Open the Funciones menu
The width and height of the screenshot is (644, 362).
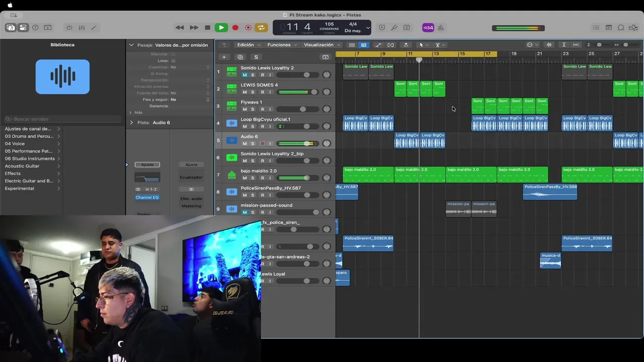point(281,45)
